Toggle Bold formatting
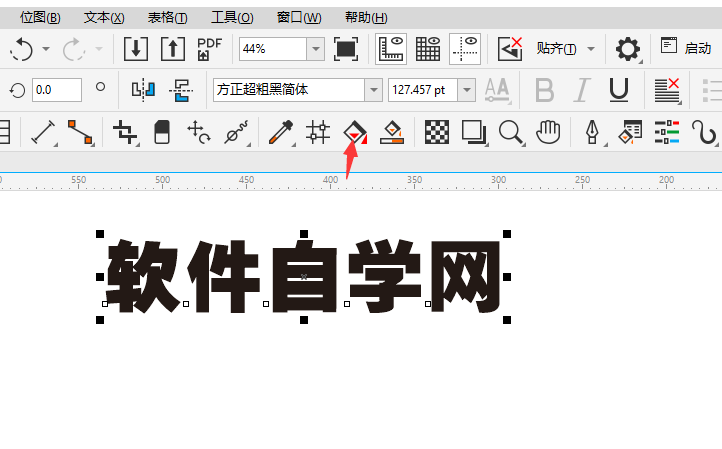The height and width of the screenshot is (449, 722). [545, 90]
